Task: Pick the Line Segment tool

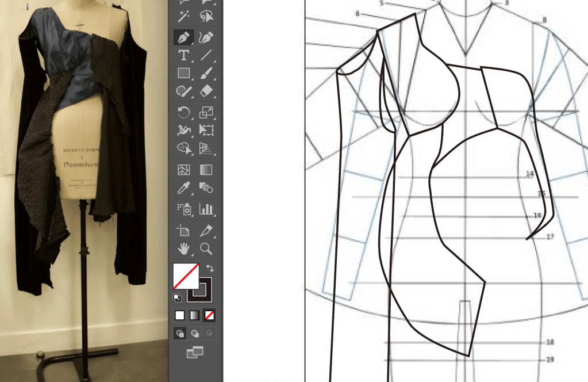Action: pyautogui.click(x=206, y=55)
